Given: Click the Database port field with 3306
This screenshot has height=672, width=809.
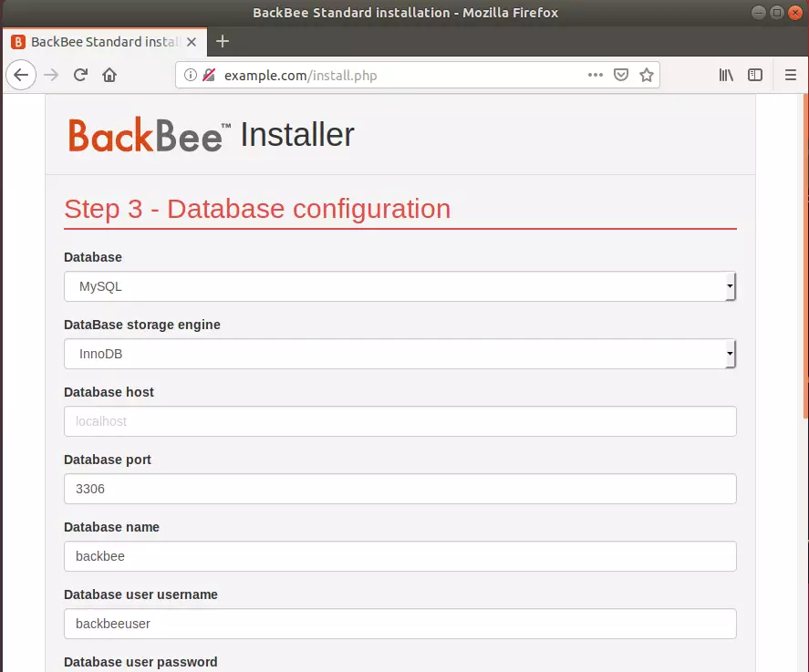Looking at the screenshot, I should tap(399, 489).
